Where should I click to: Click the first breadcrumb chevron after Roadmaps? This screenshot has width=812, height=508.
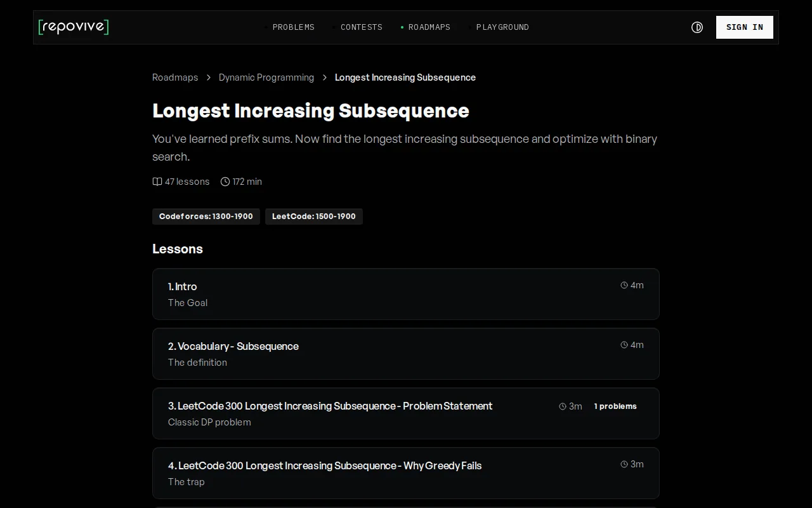[209, 77]
